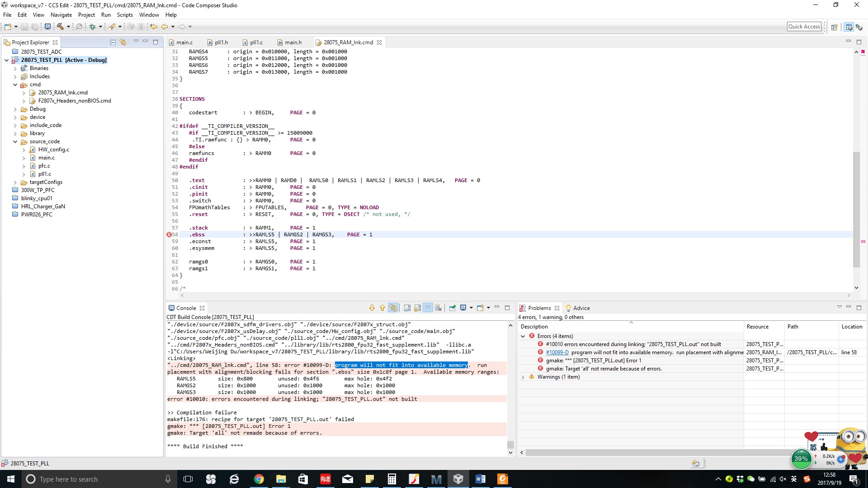Navigate Back with the yellow arrow
Screen dimensions: 868x488
(165, 27)
